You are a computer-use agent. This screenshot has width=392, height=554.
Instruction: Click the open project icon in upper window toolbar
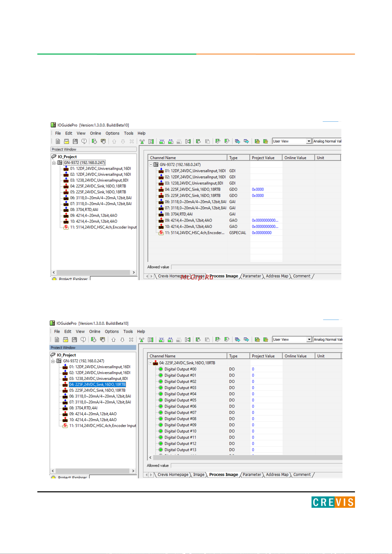click(x=66, y=141)
